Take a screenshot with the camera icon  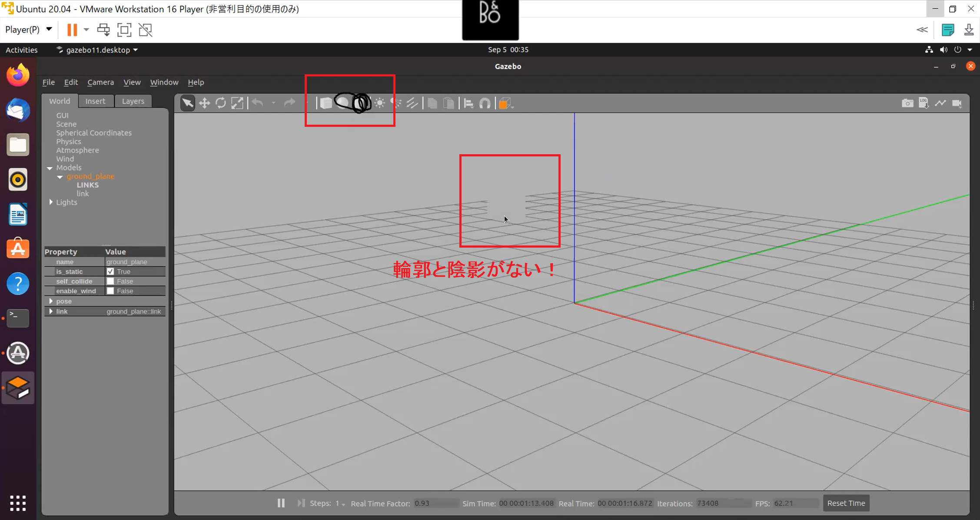pos(907,103)
